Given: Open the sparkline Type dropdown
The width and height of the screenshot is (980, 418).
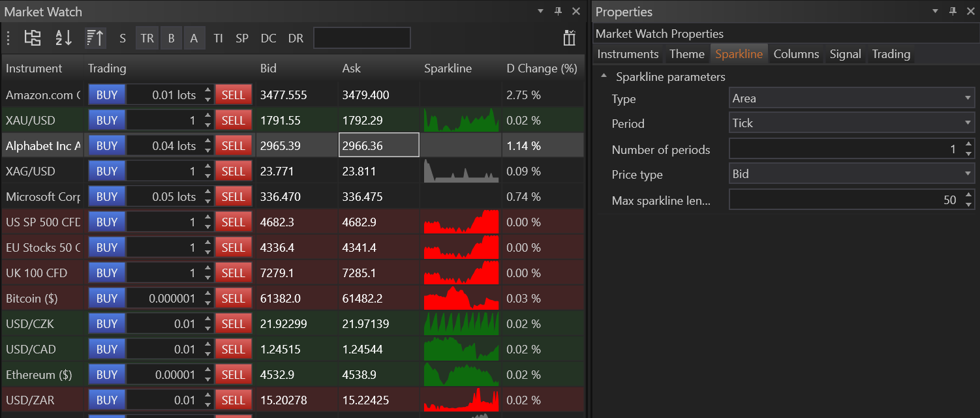Looking at the screenshot, I should click(x=851, y=98).
